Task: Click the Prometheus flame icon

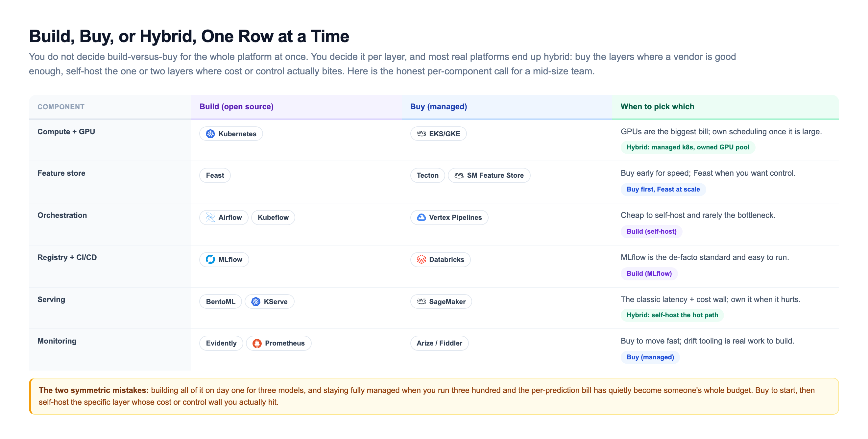Action: 257,343
